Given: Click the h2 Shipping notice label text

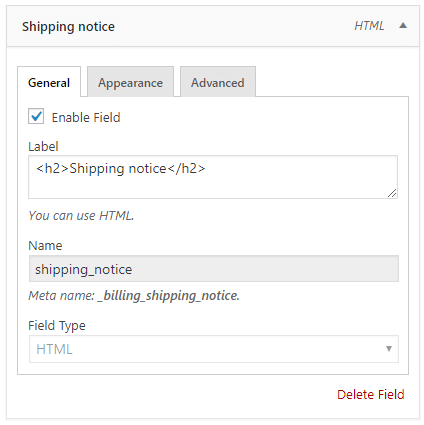Looking at the screenshot, I should (x=121, y=168).
